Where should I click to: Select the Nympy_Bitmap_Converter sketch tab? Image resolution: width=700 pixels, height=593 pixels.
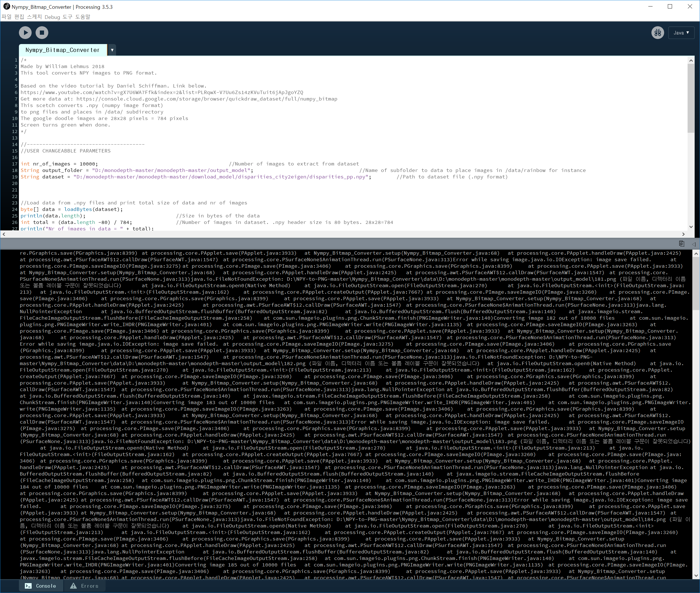pyautogui.click(x=62, y=50)
